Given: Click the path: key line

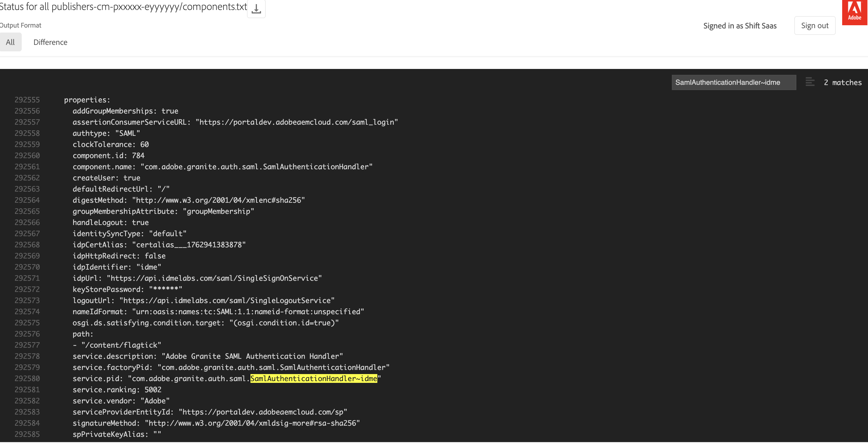Looking at the screenshot, I should point(83,334).
